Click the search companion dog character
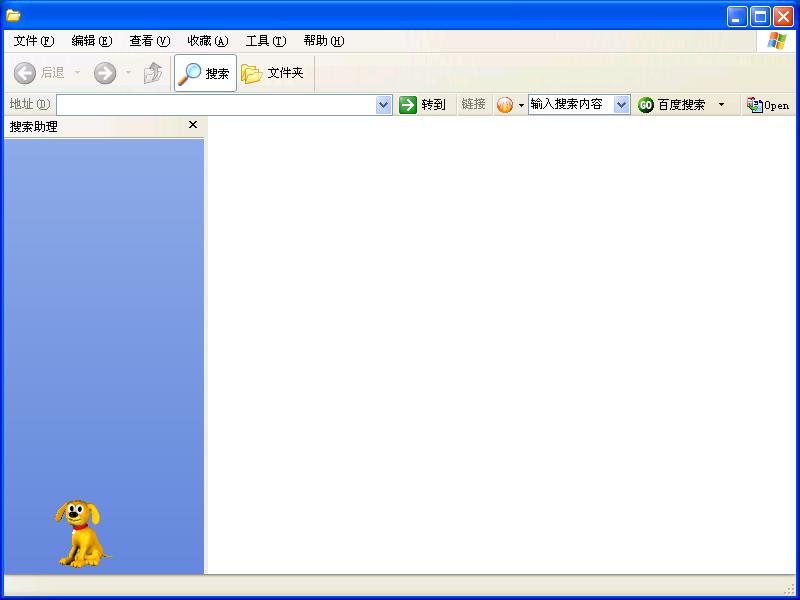 click(x=82, y=533)
